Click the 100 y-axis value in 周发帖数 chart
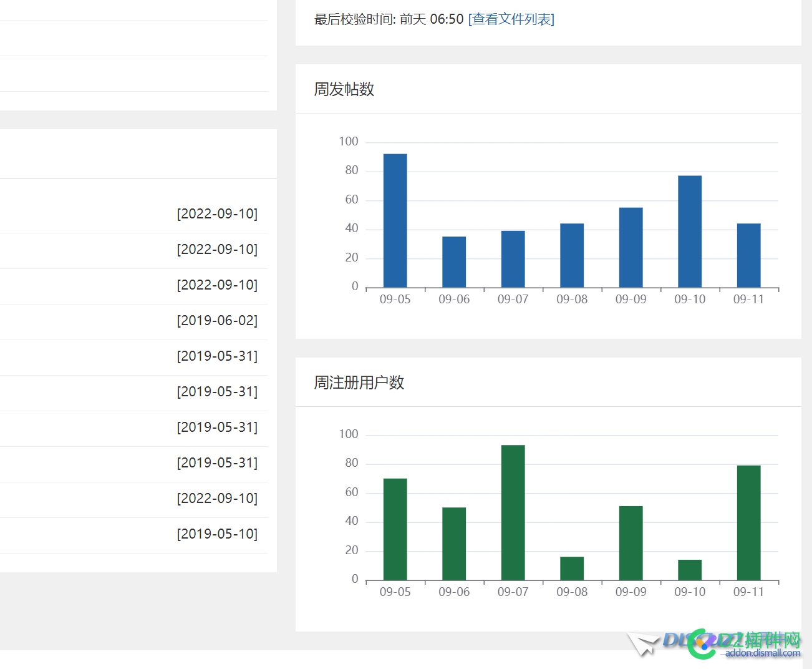Screen dimensions: 812x669 click(x=349, y=142)
